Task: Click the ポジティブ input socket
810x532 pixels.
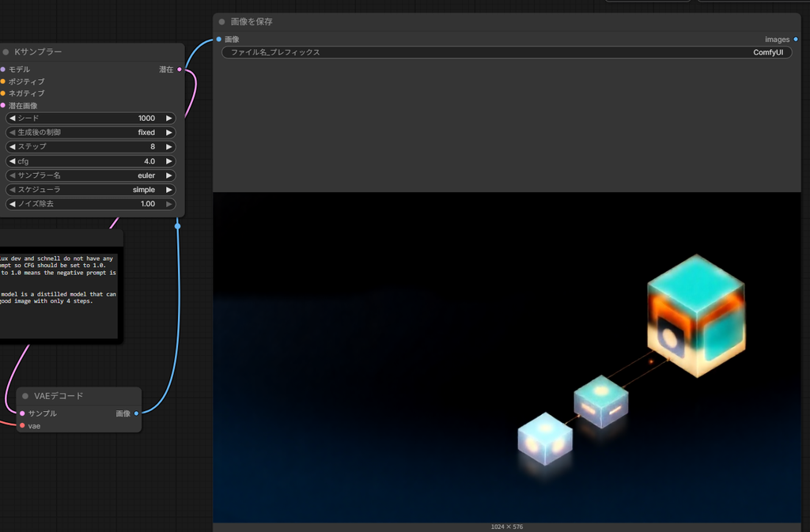Action: [x=2, y=81]
